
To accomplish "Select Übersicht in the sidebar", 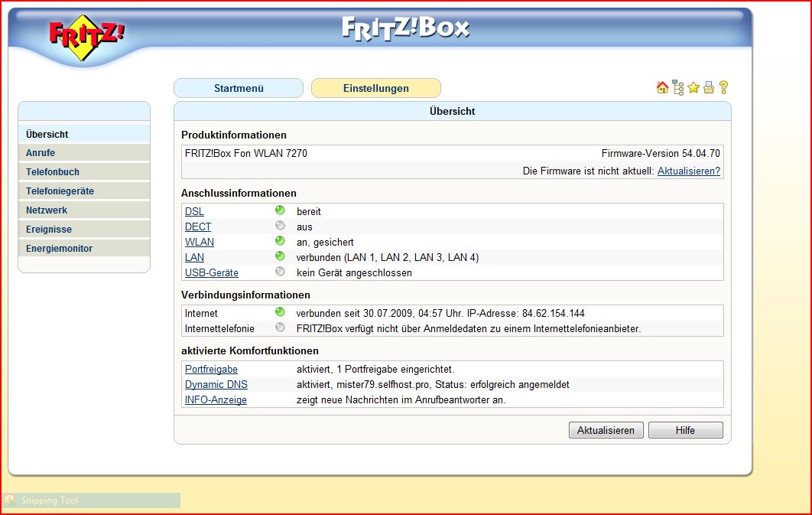I will click(84, 134).
